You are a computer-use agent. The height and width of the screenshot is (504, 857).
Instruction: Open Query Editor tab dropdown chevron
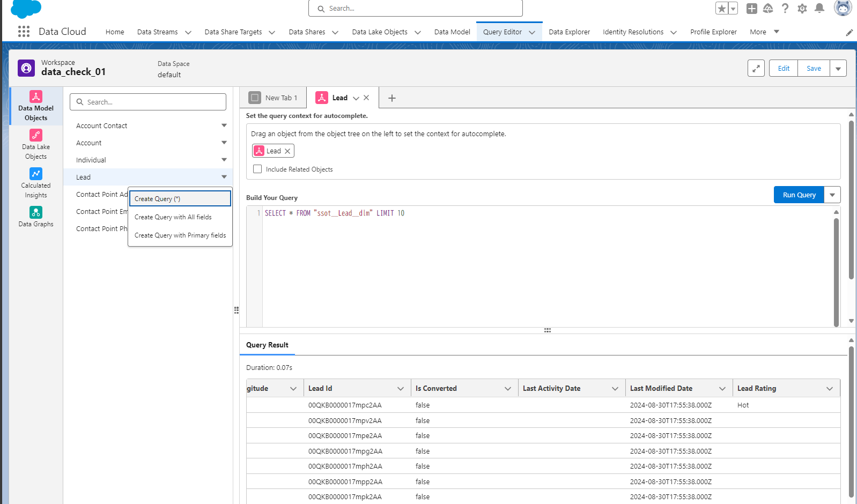click(532, 32)
